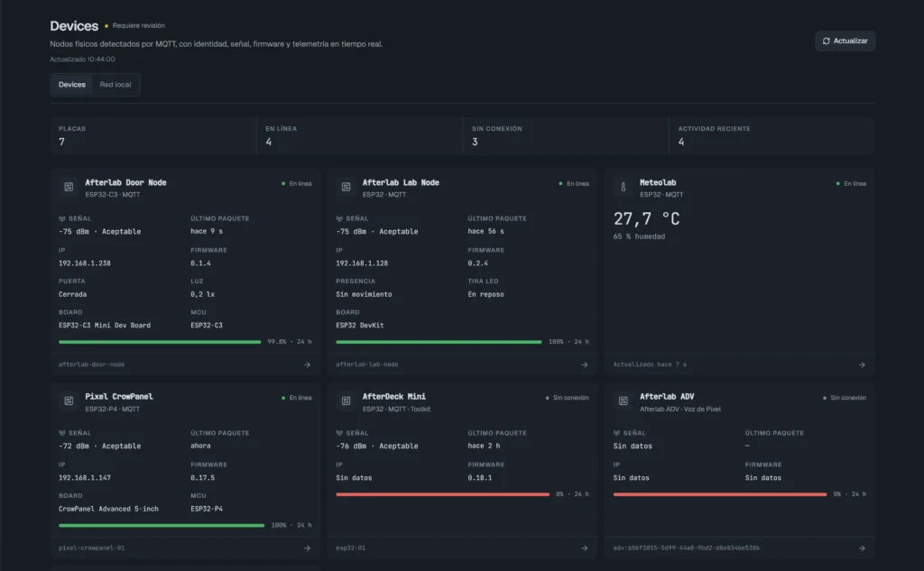Click signal icon in AfterDeck Mini card

(x=339, y=433)
